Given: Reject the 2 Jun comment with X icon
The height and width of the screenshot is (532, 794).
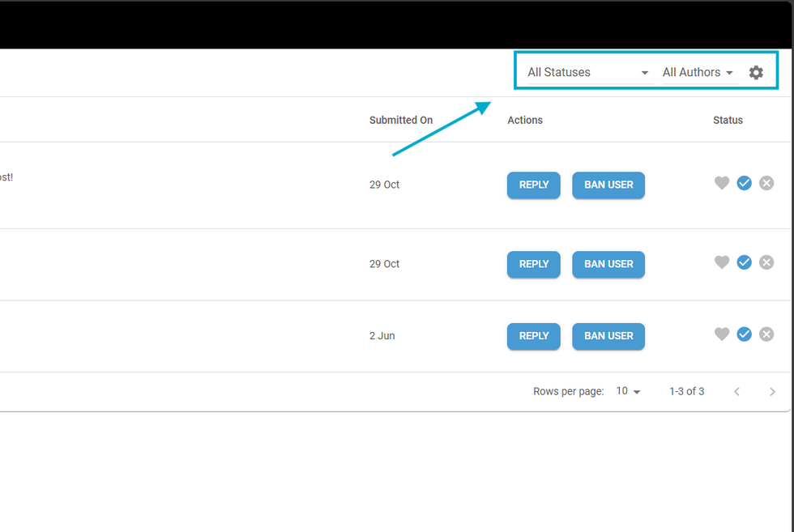Looking at the screenshot, I should [766, 334].
